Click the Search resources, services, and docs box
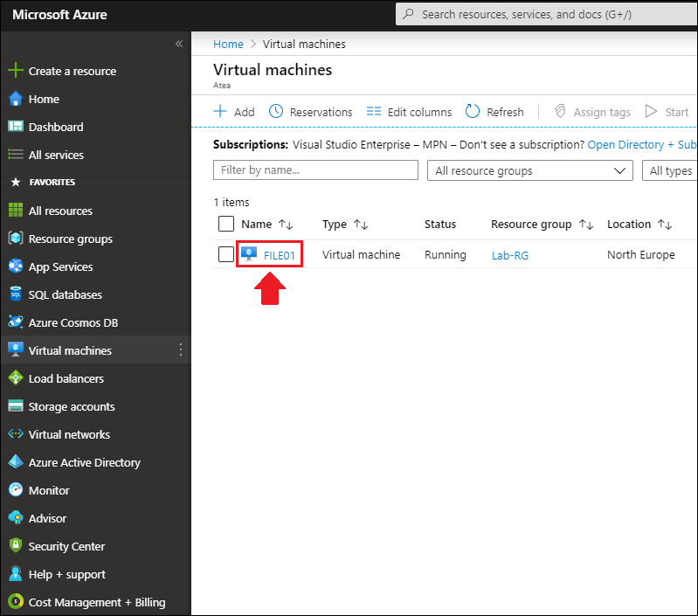 click(x=547, y=14)
